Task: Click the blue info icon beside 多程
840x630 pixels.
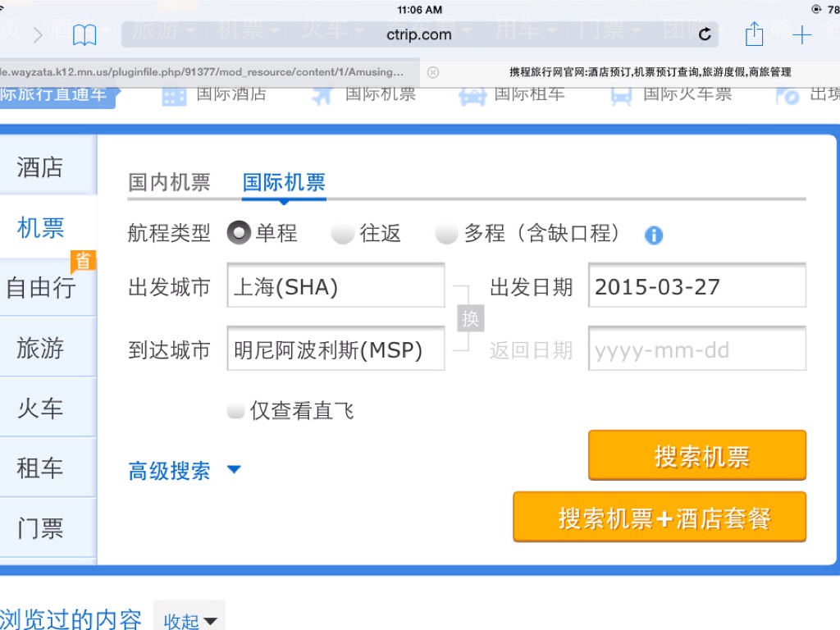Action: pos(653,235)
